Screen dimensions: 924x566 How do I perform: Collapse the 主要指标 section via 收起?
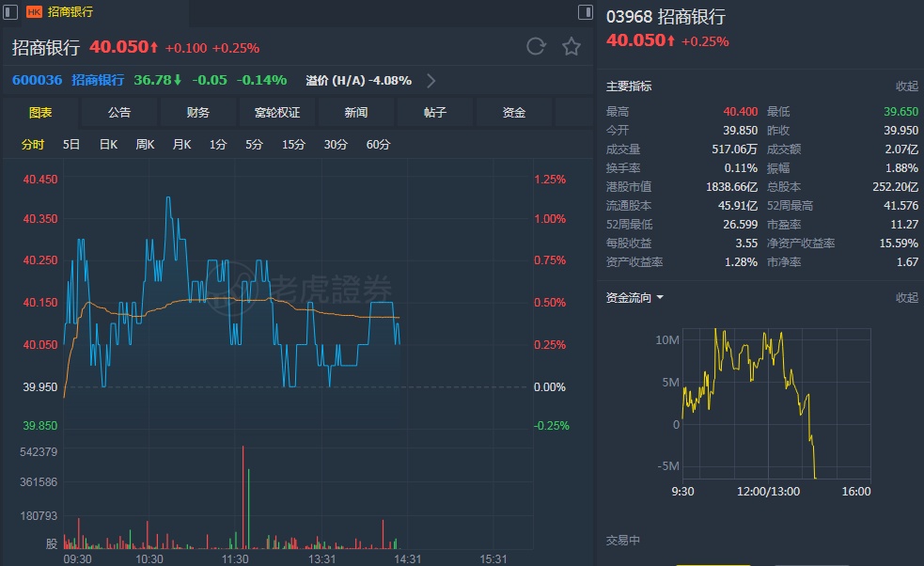coord(907,86)
